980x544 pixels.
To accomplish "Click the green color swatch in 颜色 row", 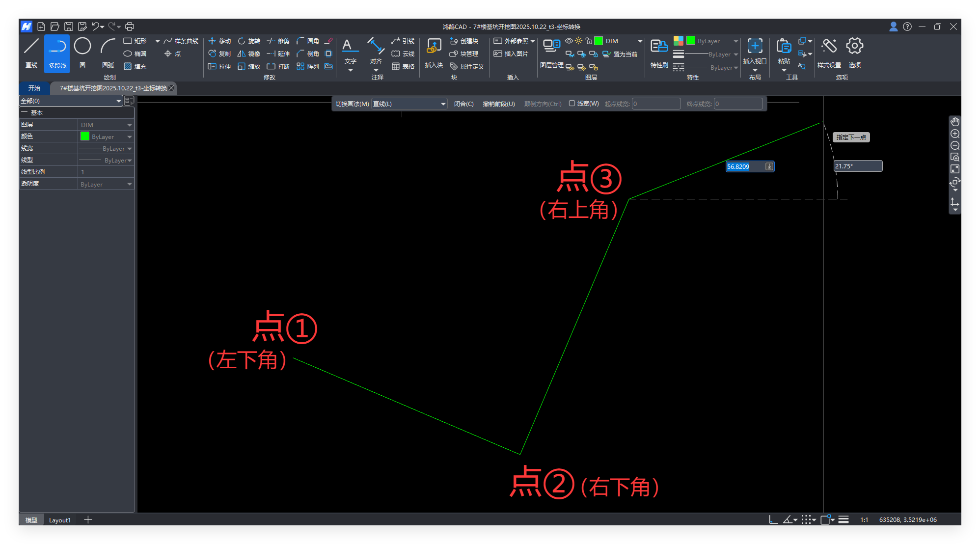I will point(85,136).
